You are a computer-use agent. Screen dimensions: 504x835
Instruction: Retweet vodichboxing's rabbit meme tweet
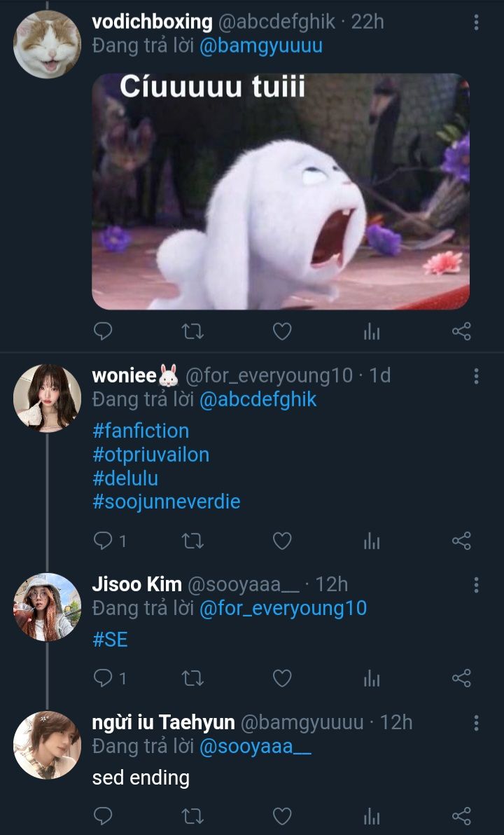point(192,331)
